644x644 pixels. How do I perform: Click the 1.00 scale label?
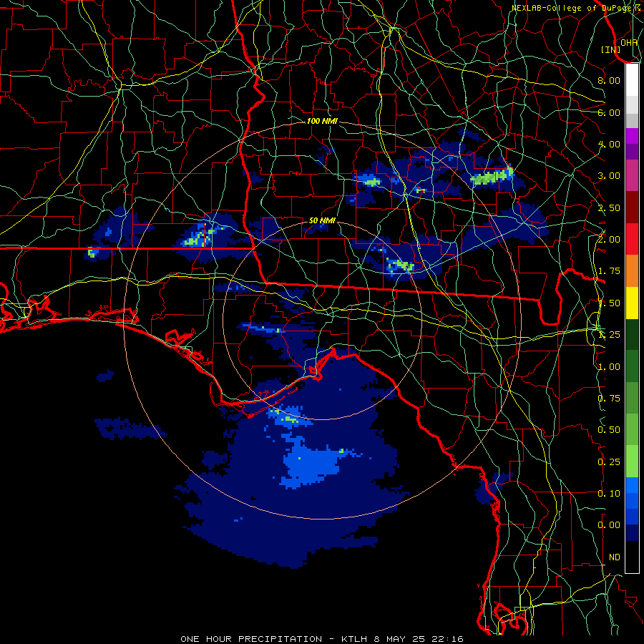(x=609, y=367)
